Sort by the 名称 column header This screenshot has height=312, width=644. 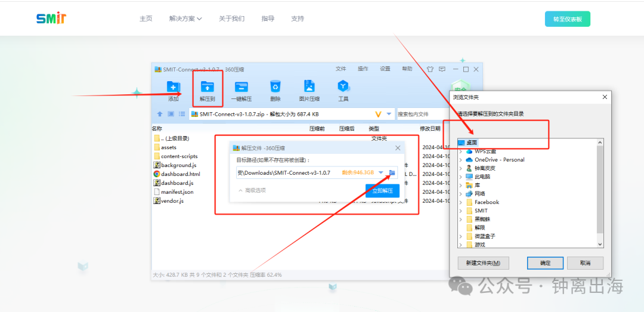point(157,129)
